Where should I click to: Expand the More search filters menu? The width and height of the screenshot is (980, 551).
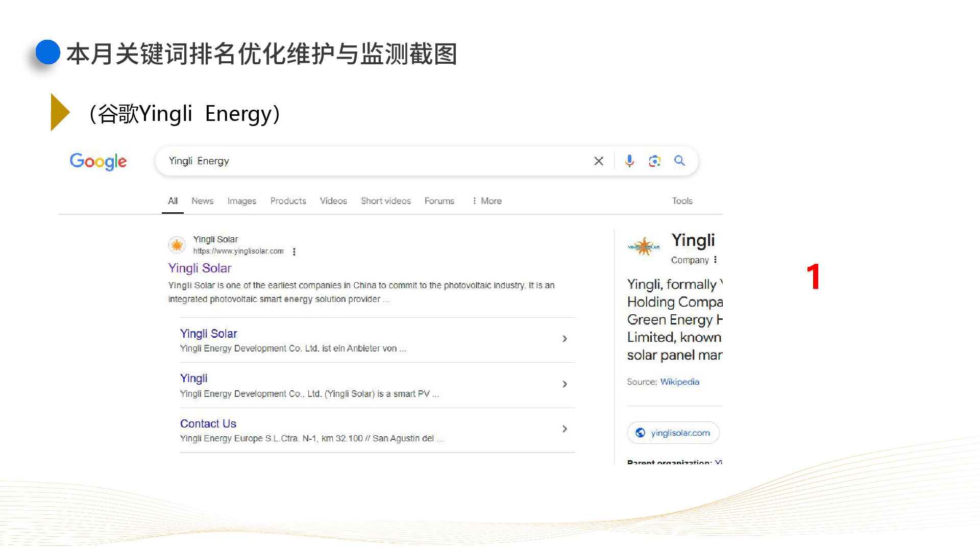coord(487,201)
